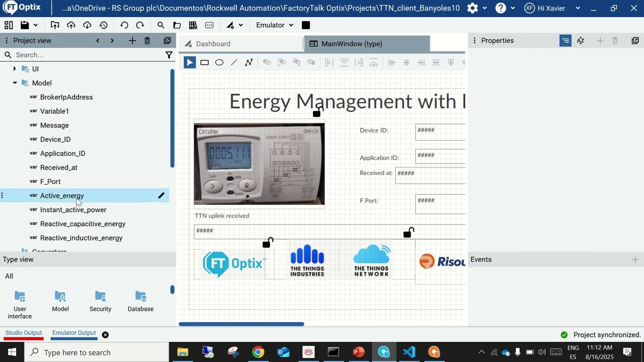The height and width of the screenshot is (362, 644).
Task: Switch to the Dashboard tab
Action: (240, 44)
